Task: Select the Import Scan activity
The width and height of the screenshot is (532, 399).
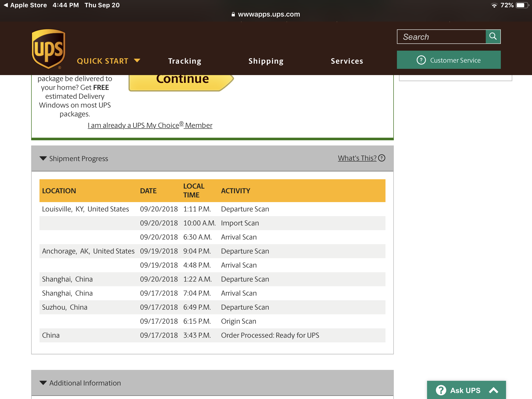Action: (240, 223)
